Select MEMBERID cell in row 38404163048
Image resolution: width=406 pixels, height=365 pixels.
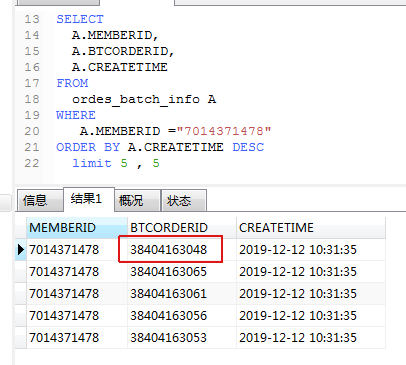(x=77, y=250)
